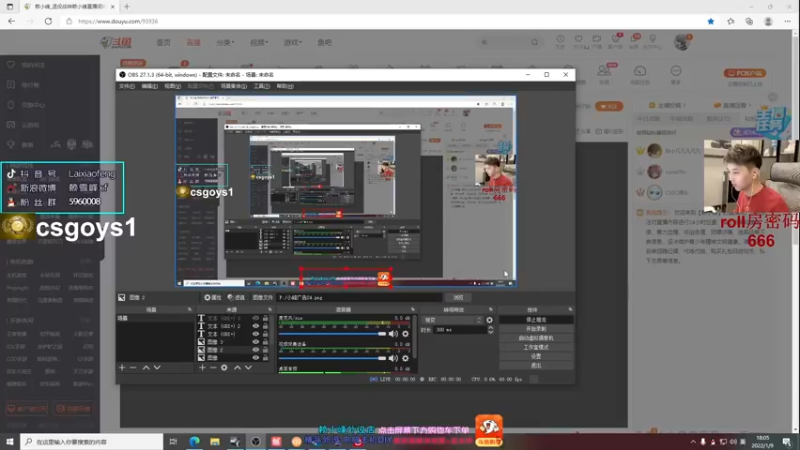The width and height of the screenshot is (800, 450).
Task: Hide the 文本 (GDI+) 2 source
Action: coord(256,326)
